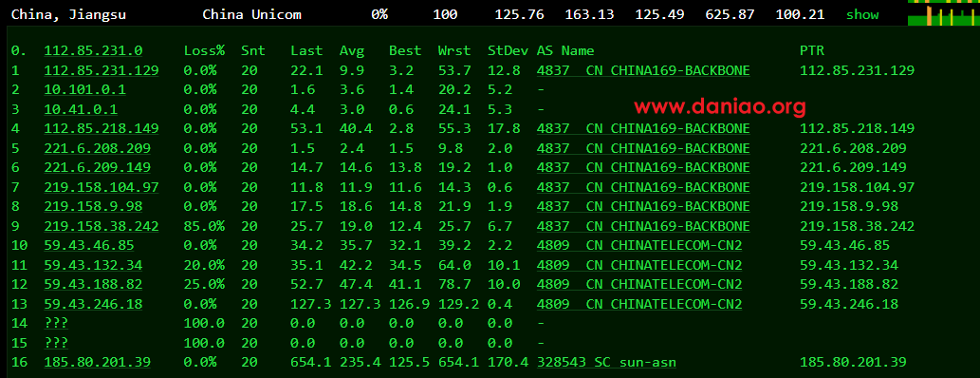Open destination IP 185.80.201.39 link
980x378 pixels.
pyautogui.click(x=98, y=363)
